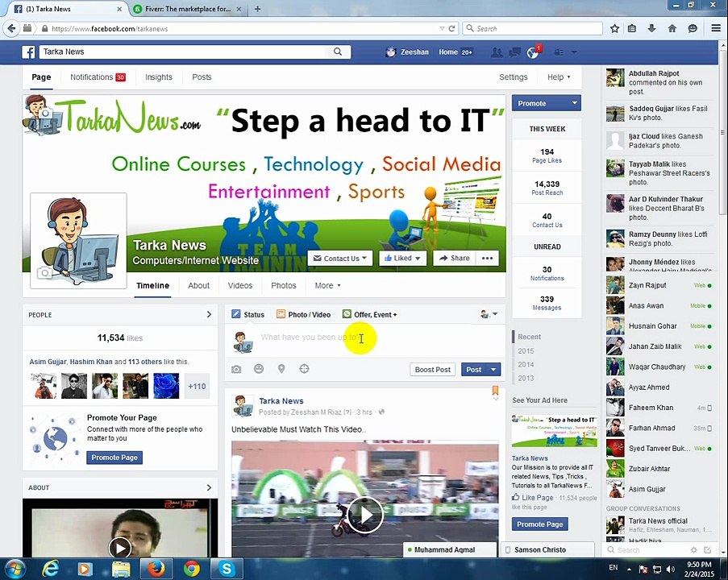Image resolution: width=728 pixels, height=580 pixels.
Task: Open the account menu arrow in blue bar
Action: tap(574, 52)
